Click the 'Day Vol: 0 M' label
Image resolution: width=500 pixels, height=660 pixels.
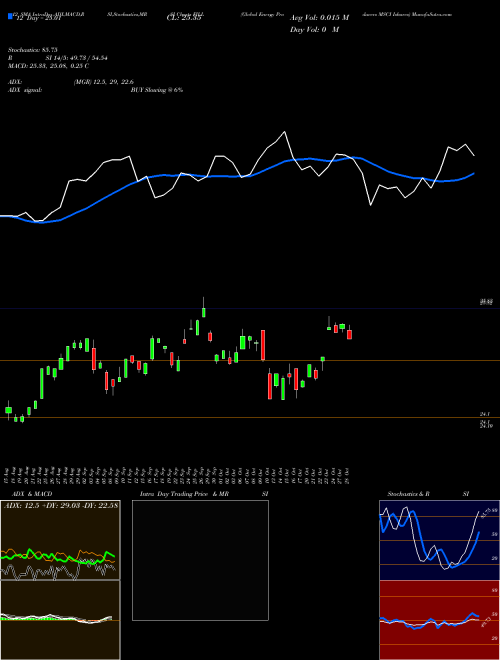coord(314,30)
